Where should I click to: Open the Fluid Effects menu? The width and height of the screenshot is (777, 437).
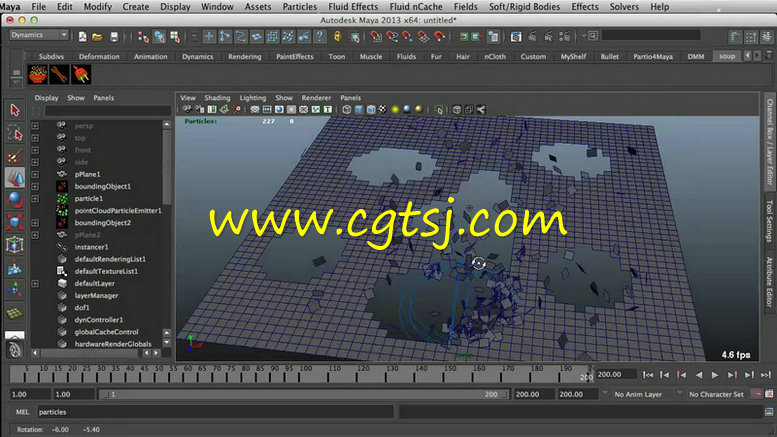click(x=353, y=6)
